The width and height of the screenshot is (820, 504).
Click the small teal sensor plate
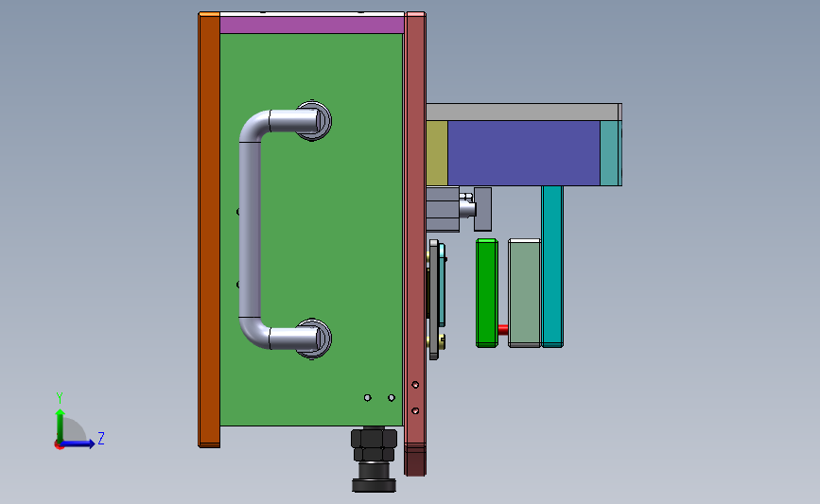[442, 285]
